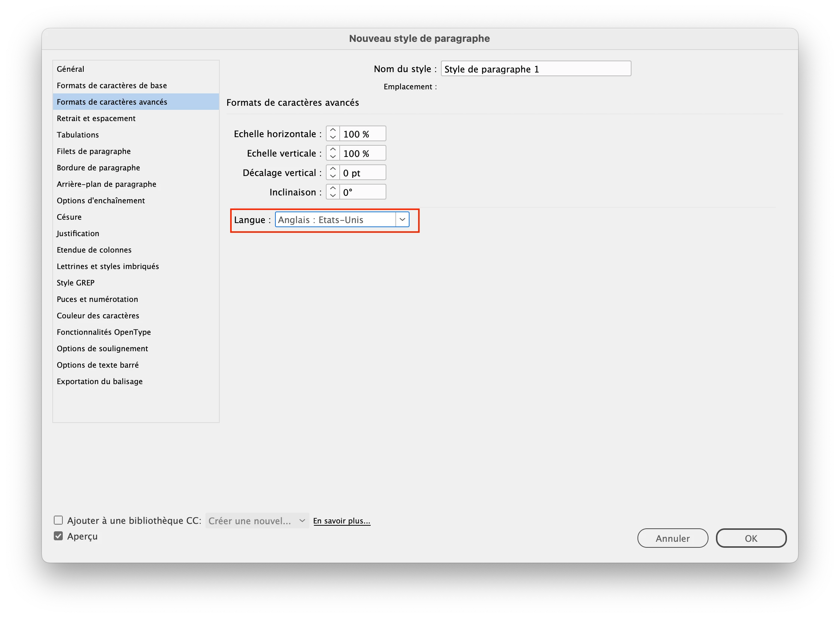
Task: Click the Echelle horizontale value field
Action: pyautogui.click(x=362, y=134)
